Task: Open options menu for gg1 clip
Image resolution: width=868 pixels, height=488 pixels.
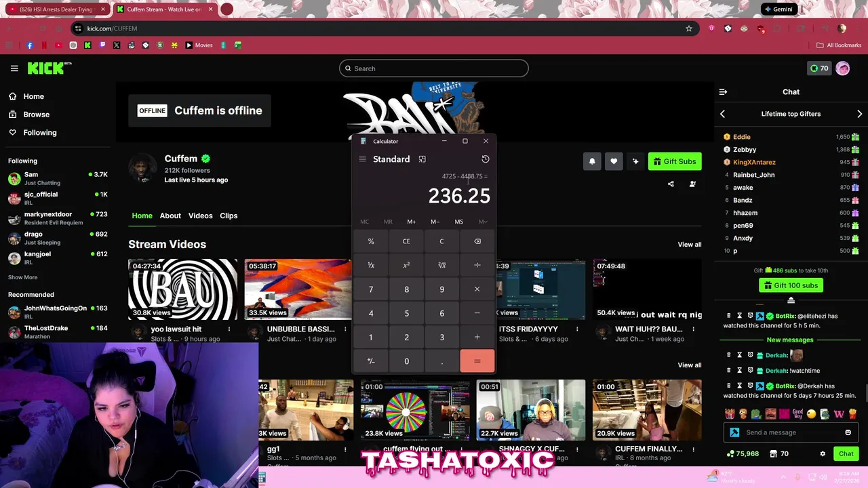Action: tap(345, 449)
